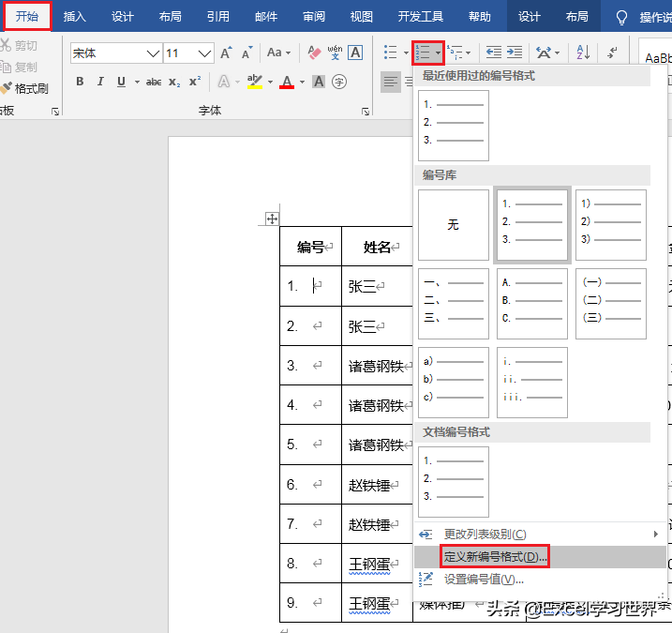Click 剪切 cut button
This screenshot has height=633, width=672.
point(20,45)
